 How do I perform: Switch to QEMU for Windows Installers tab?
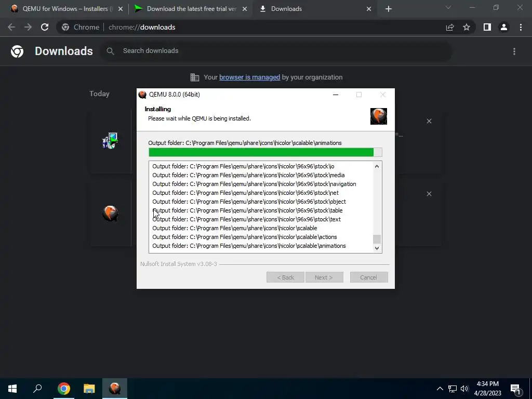(63, 9)
